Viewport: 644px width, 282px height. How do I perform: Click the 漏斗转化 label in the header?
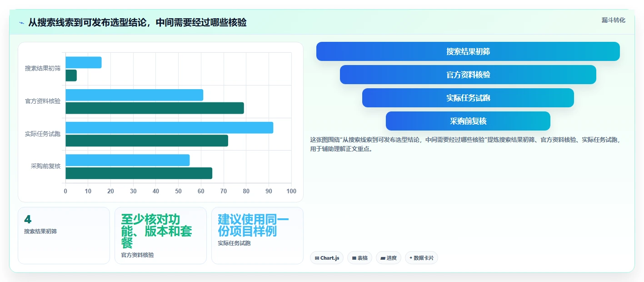pos(613,20)
